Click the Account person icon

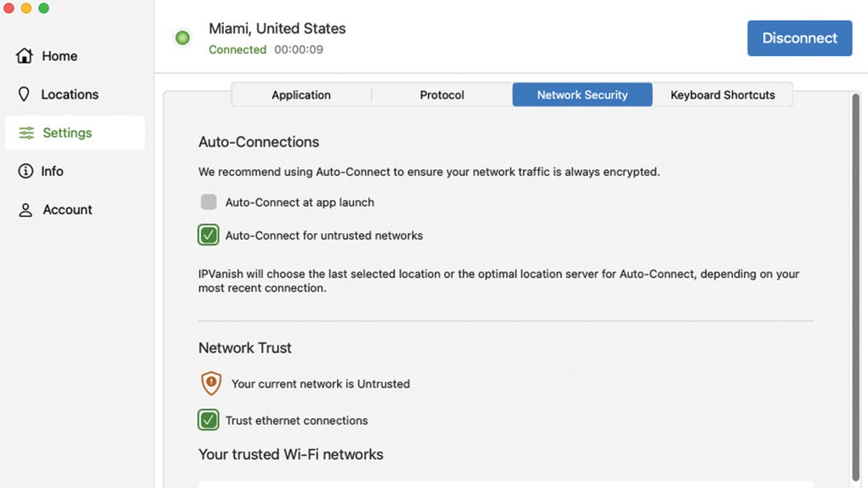click(26, 210)
